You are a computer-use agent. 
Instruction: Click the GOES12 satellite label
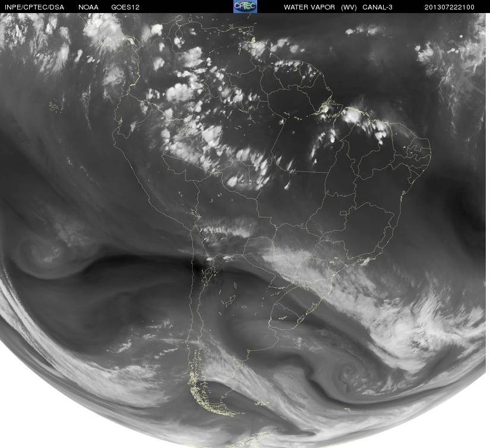(125, 7)
